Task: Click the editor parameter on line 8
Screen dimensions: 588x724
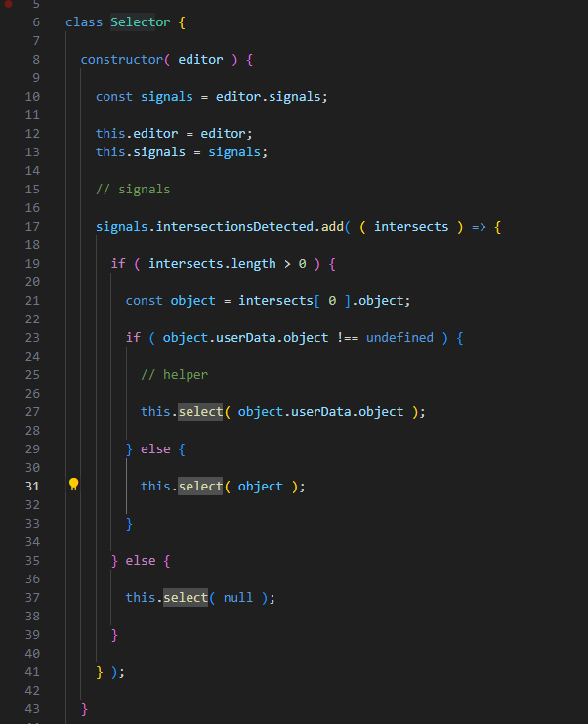Action: (x=200, y=60)
